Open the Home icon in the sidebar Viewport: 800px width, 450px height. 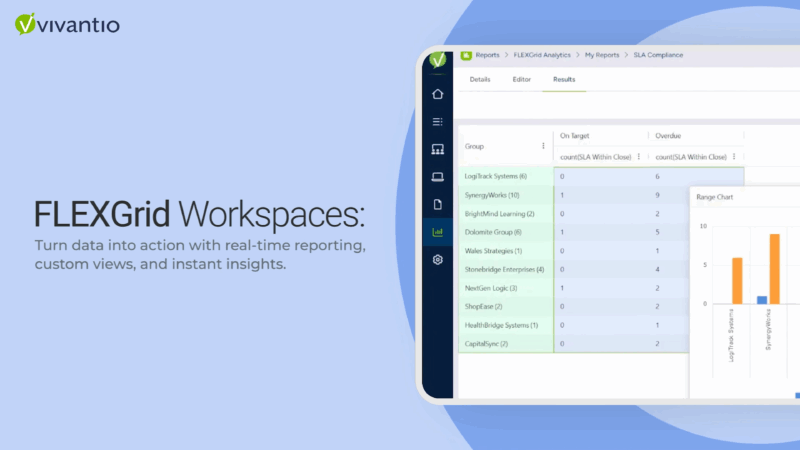tap(437, 95)
